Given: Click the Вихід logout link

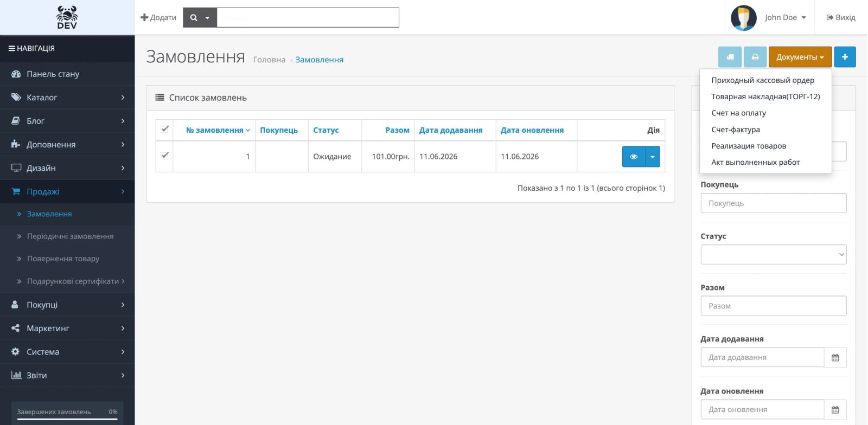Looking at the screenshot, I should tap(841, 17).
